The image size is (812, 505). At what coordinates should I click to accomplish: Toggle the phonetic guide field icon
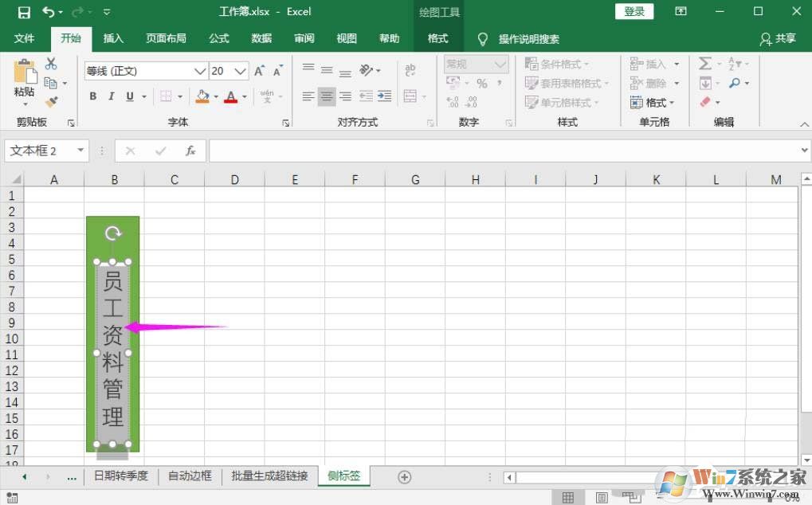coord(269,96)
